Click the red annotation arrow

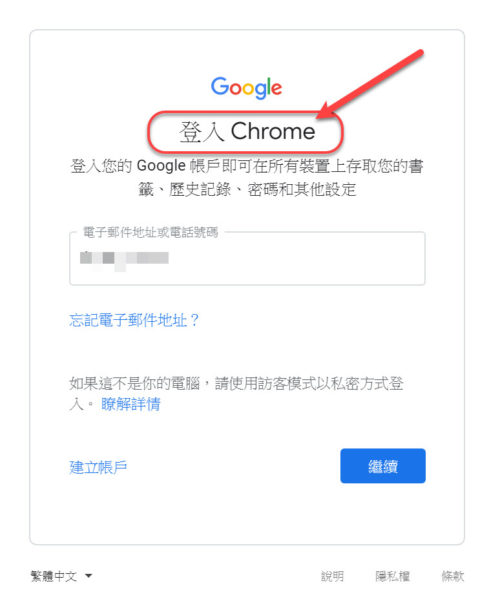tap(372, 83)
